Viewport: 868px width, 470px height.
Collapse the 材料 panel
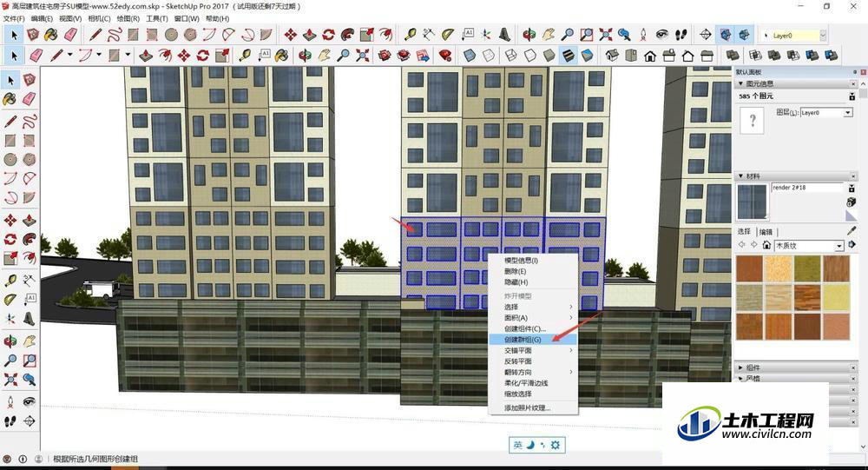[x=740, y=176]
